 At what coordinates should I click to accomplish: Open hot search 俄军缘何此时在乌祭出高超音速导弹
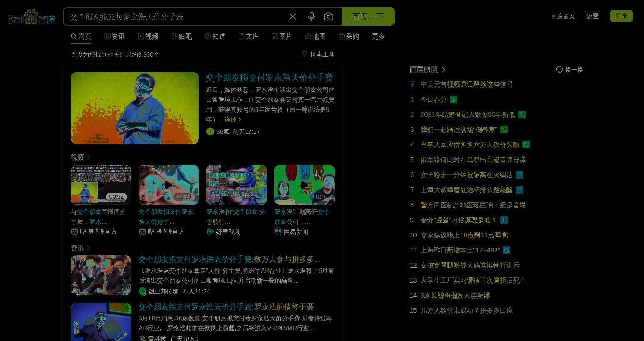click(473, 160)
